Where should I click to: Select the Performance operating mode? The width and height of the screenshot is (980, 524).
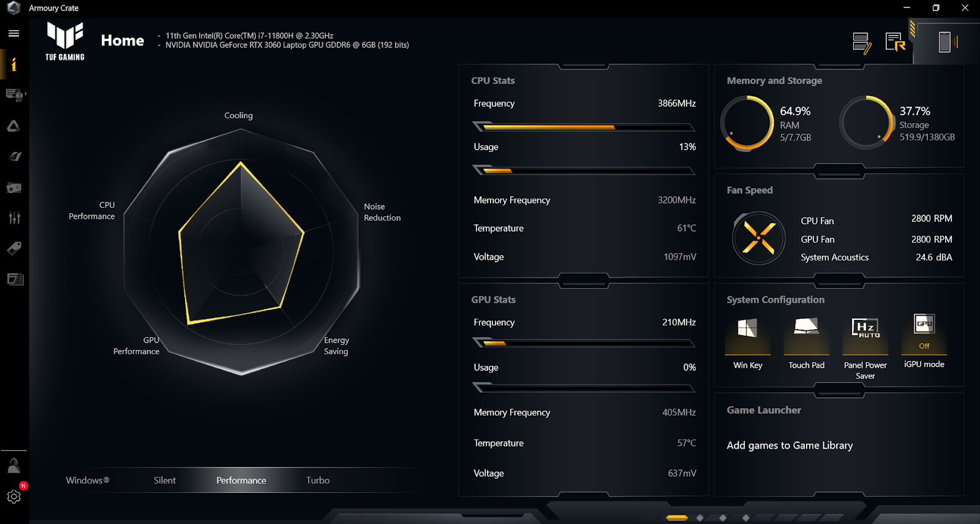[241, 480]
